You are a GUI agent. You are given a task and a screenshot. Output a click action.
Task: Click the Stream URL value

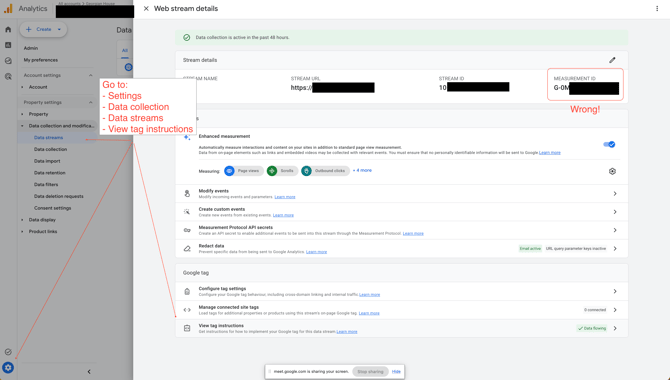(x=332, y=88)
